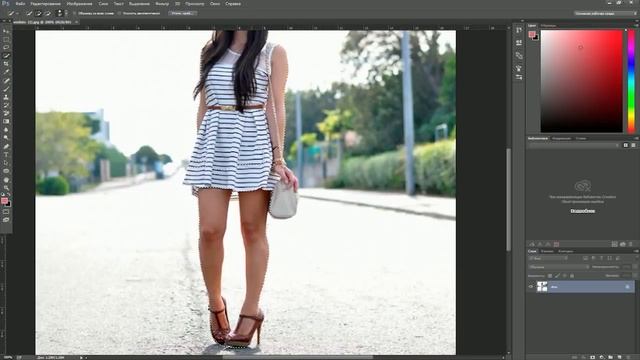Select the Lasso tool
Screen dimensions: 640x360
click(6, 47)
